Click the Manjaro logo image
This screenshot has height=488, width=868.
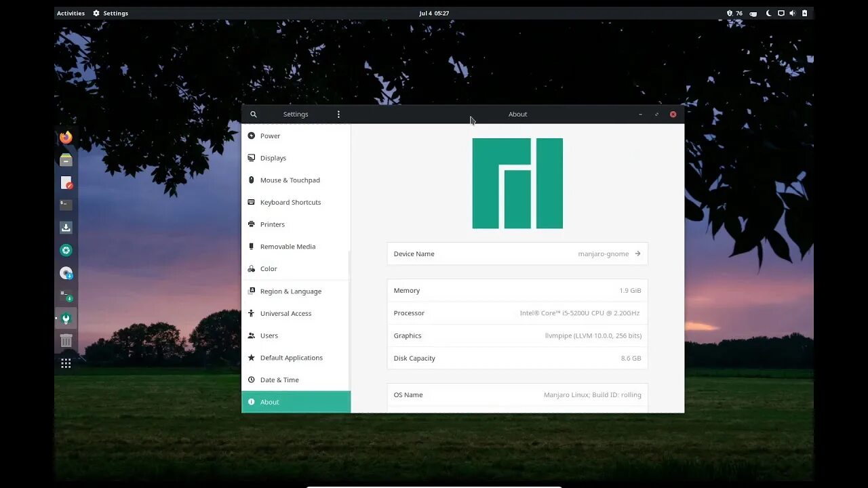pos(517,183)
